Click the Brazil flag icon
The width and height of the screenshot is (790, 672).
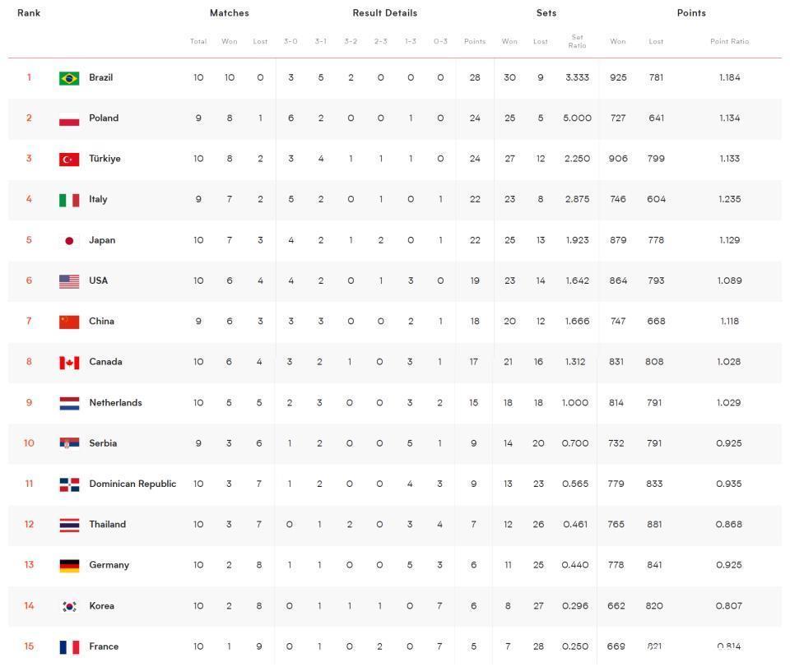(x=69, y=78)
